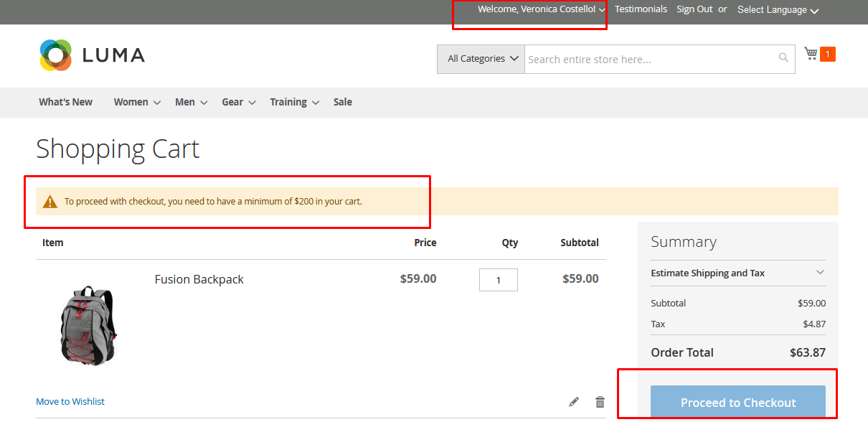Open the mini cart icon

tap(809, 52)
